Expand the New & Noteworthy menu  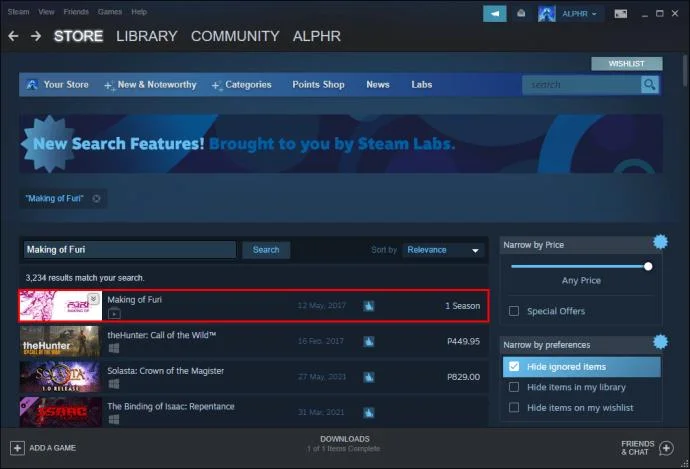150,84
